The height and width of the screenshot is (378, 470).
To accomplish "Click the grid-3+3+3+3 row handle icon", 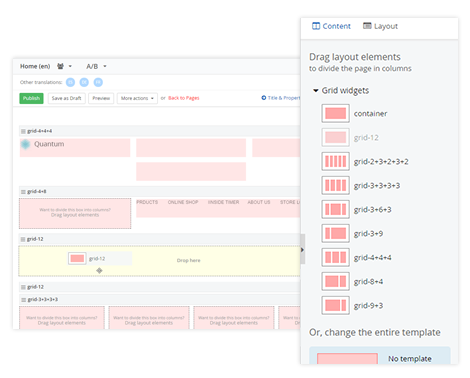I will pyautogui.click(x=23, y=300).
